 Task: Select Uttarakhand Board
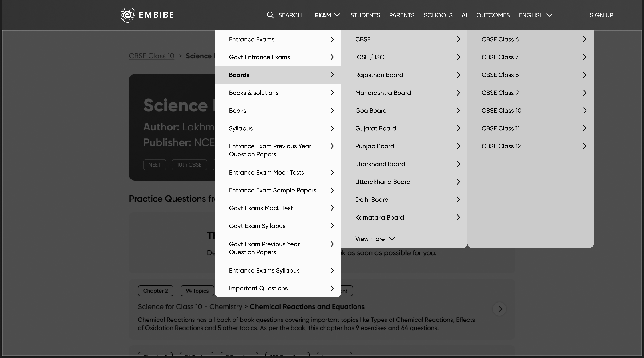tap(404, 182)
